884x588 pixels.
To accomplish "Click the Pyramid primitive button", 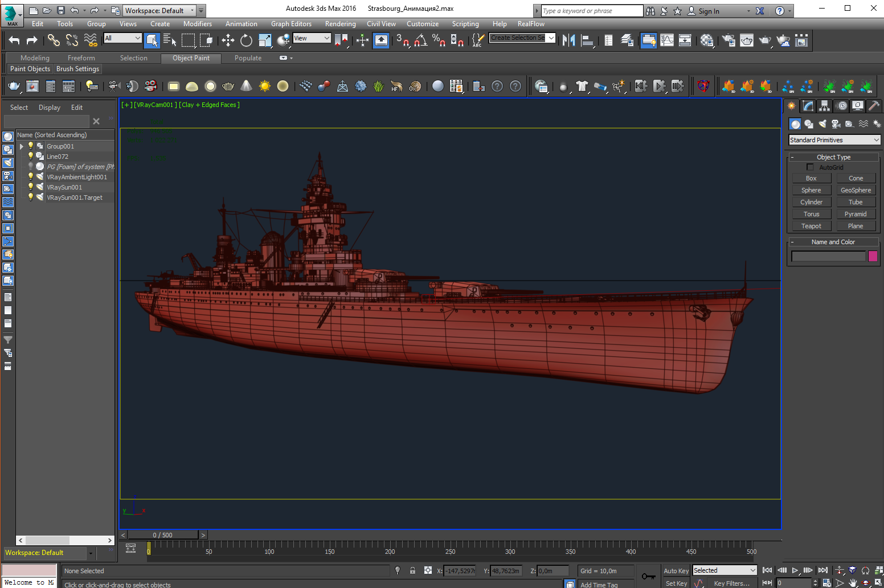I will pos(856,214).
